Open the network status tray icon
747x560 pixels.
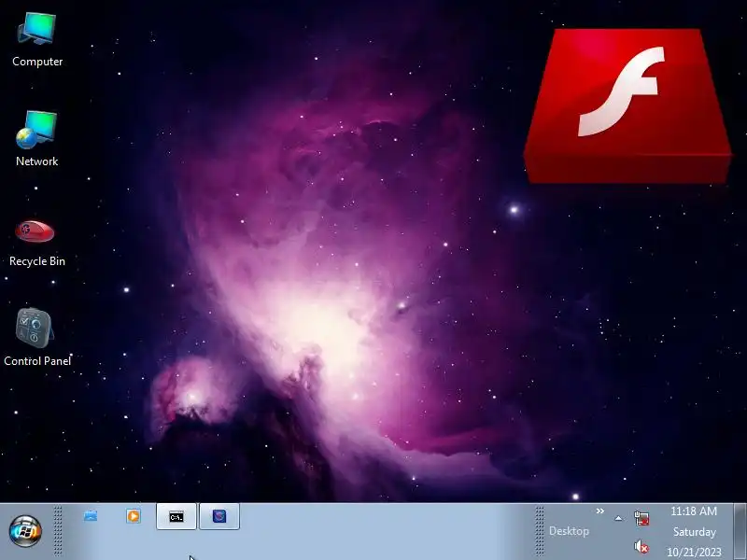pos(641,518)
